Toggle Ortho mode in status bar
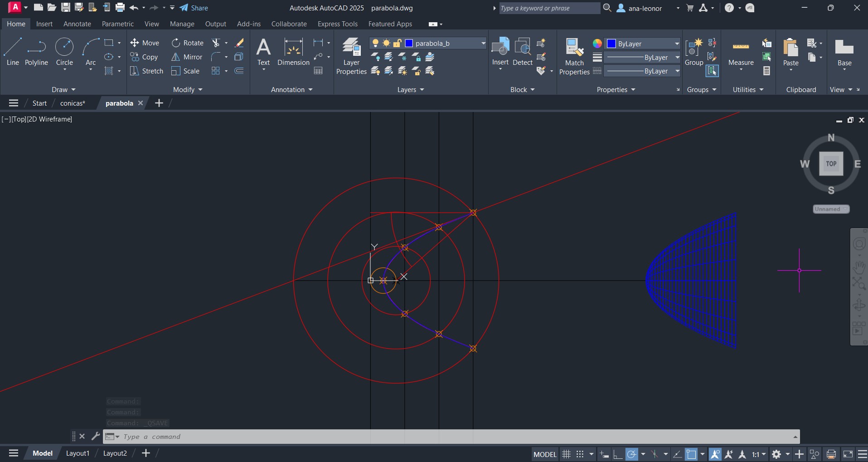 click(617, 454)
